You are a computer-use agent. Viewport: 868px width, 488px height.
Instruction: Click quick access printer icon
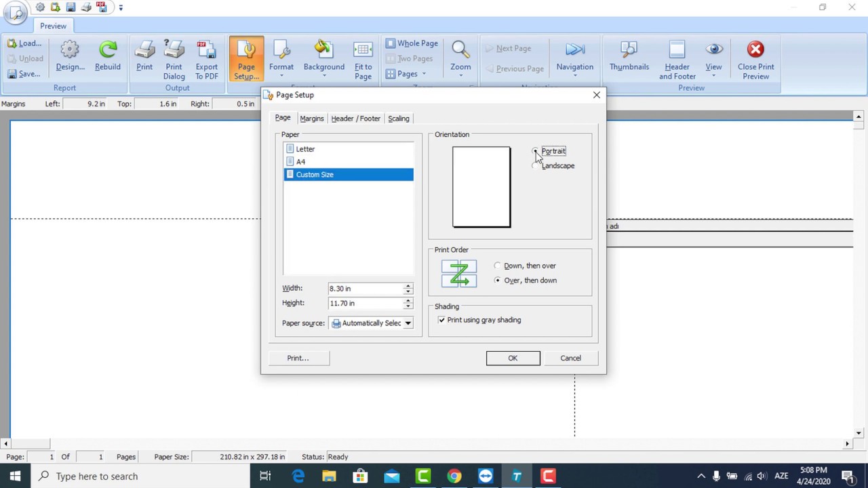coord(86,7)
